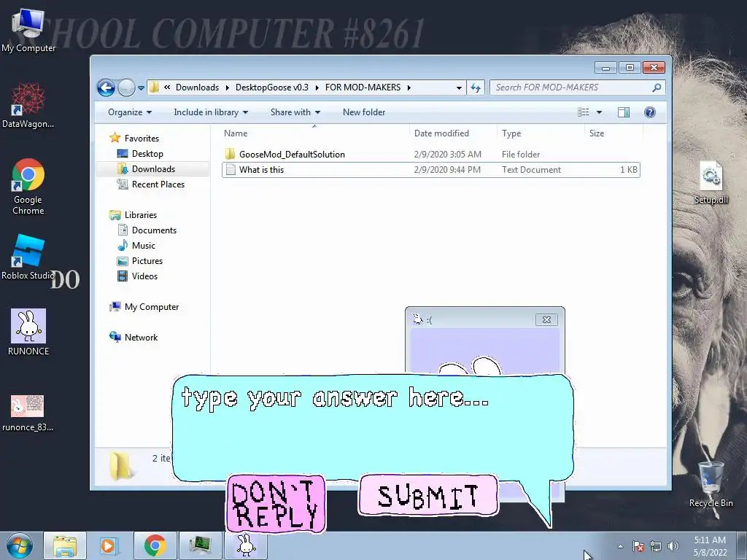This screenshot has height=560, width=747.
Task: Open the view options dropdown arrow
Action: click(600, 112)
